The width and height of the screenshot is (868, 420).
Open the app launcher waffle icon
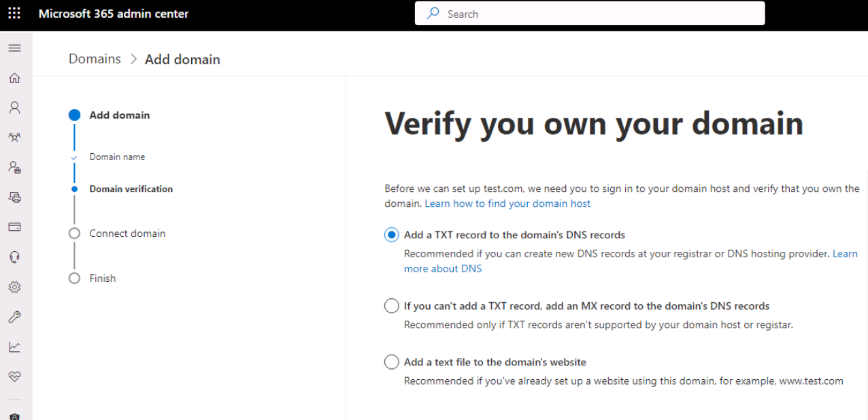14,14
